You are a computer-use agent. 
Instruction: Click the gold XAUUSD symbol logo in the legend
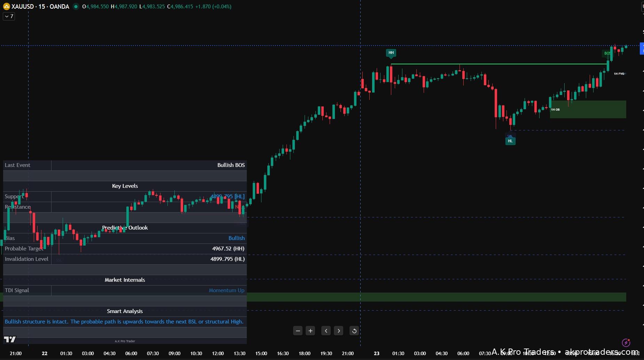6,6
